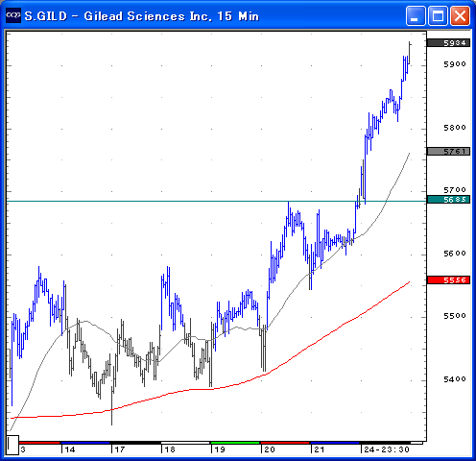Screen dimensions: 476x461
Task: Click the latest price bar at the chart top
Action: click(410, 53)
